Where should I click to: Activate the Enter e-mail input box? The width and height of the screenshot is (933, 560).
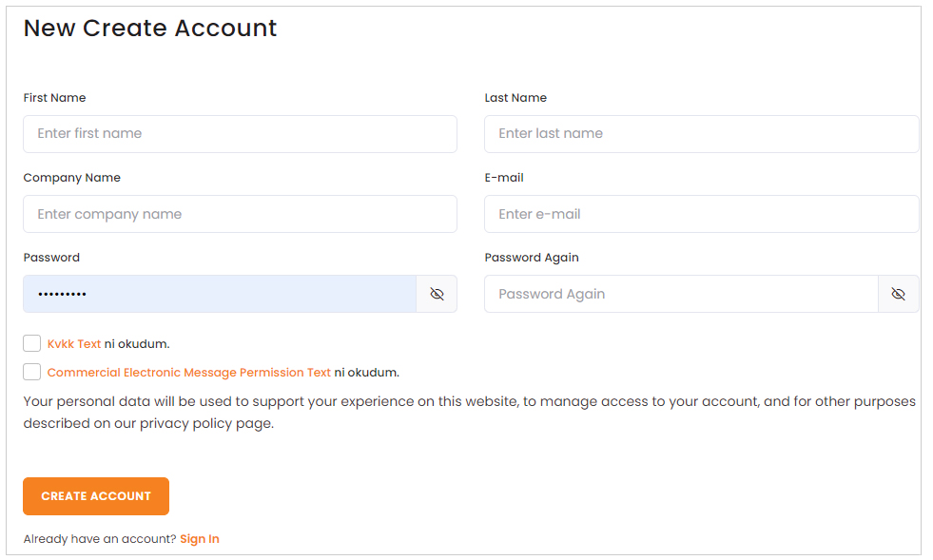pos(701,214)
